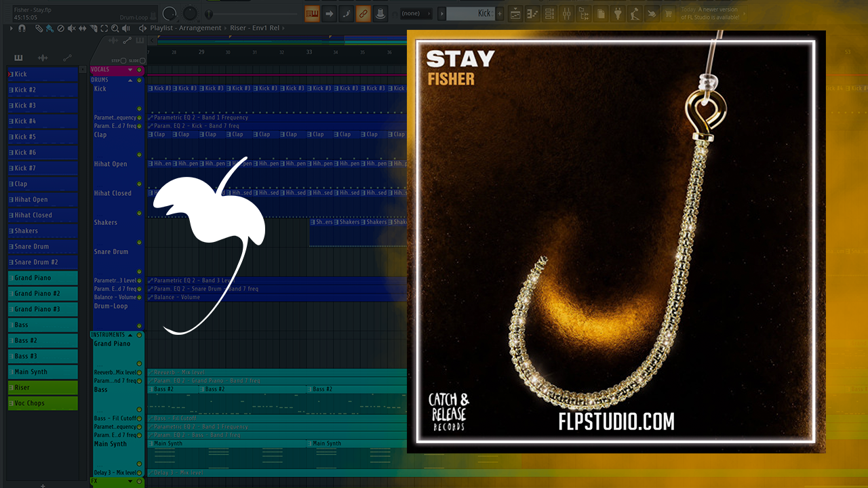868x488 pixels.
Task: Select the selection box tool icon
Action: click(x=104, y=28)
